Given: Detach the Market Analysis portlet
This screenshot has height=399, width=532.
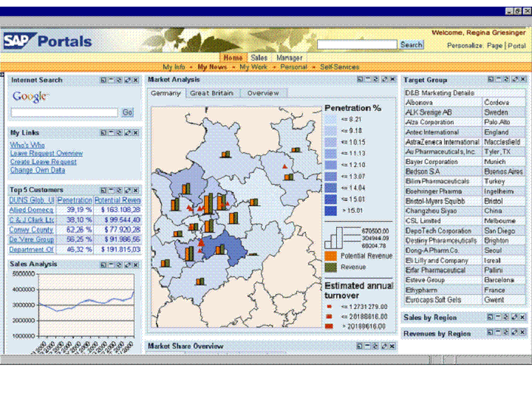Looking at the screenshot, I should 360,79.
